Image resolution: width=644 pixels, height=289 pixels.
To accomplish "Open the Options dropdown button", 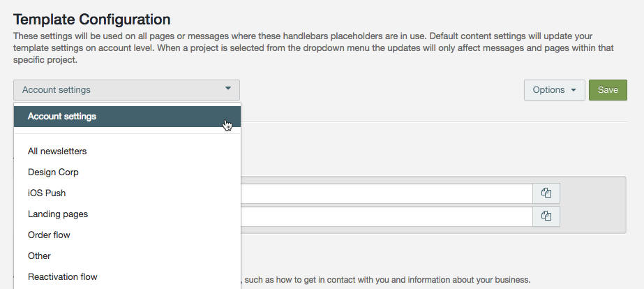I will point(554,90).
